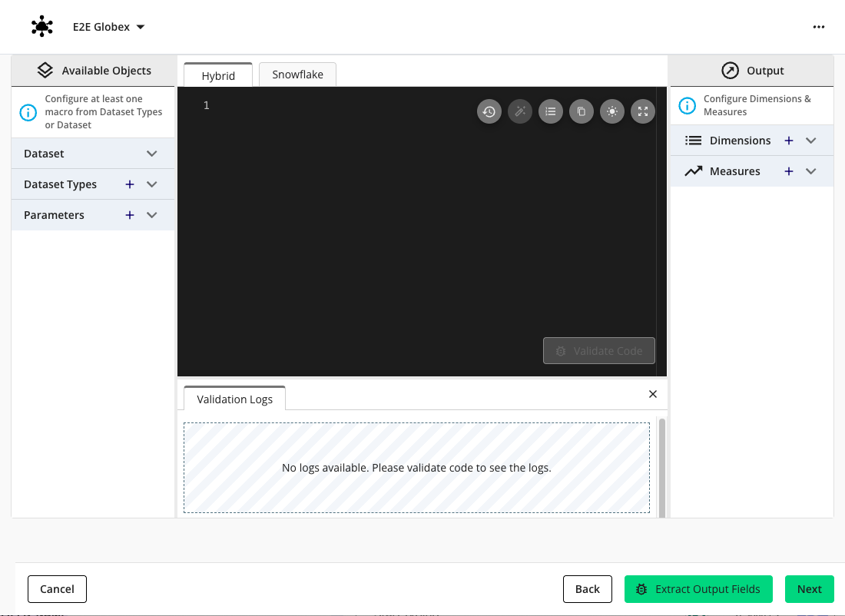
Task: Open the E2E Globex workspace dropdown
Action: 140,27
